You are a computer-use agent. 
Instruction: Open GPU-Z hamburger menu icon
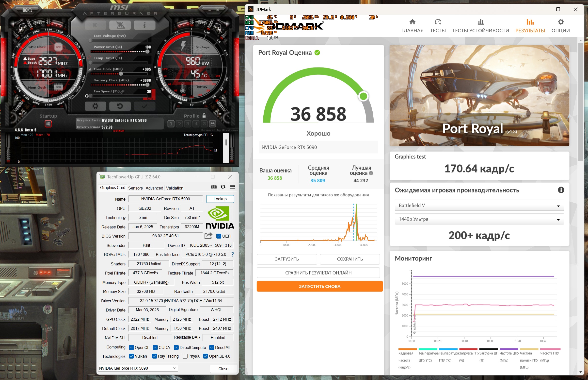(232, 187)
